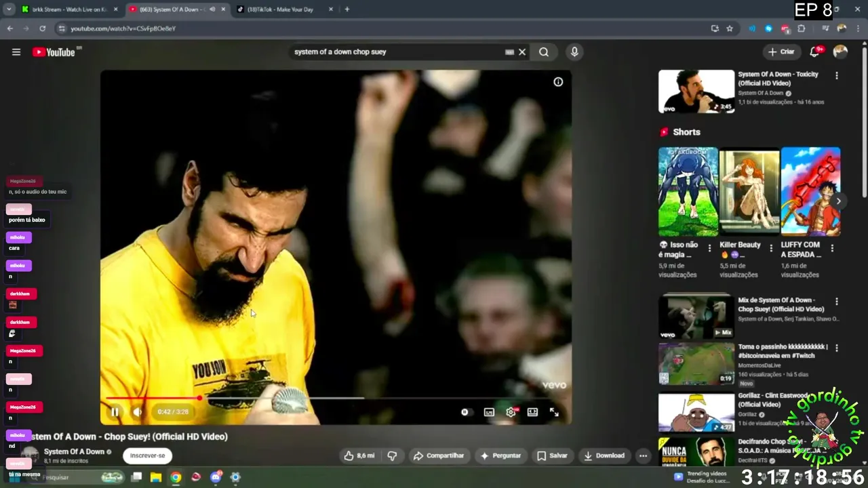Viewport: 868px width, 488px height.
Task: Open options for LUFFY COM A ESPADA short
Action: [832, 248]
